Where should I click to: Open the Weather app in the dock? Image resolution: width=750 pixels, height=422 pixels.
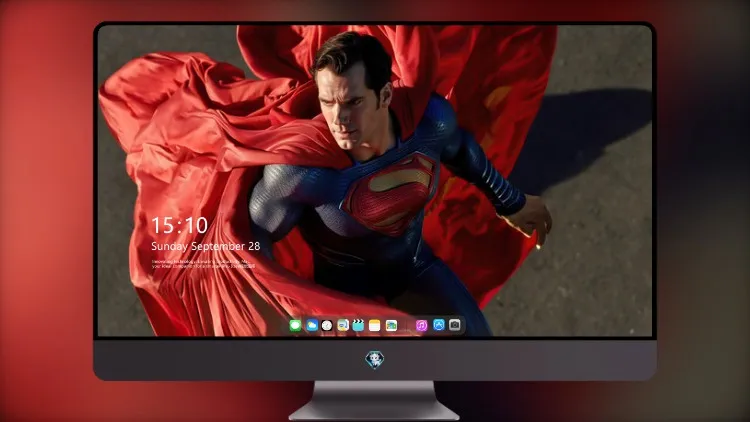point(311,325)
